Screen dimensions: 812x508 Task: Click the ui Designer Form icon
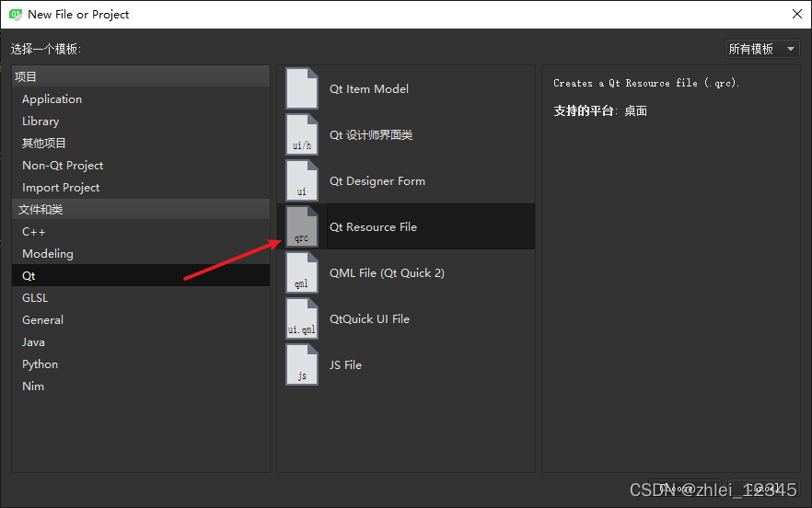tap(302, 180)
